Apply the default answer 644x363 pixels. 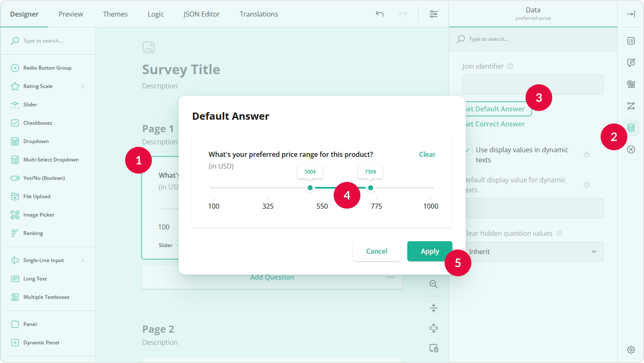[x=430, y=251]
